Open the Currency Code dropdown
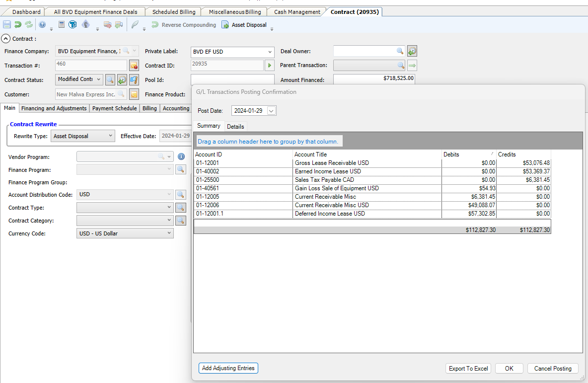588x383 pixels. 169,233
